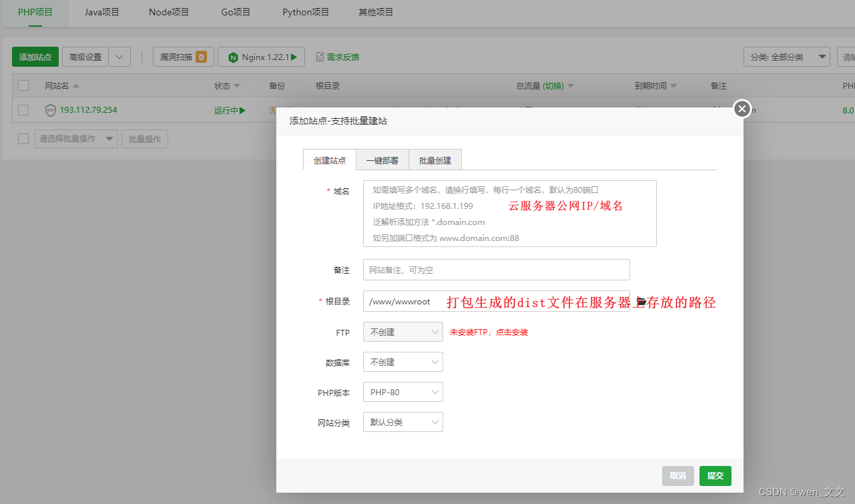Open the site link 193.112.79.254

pyautogui.click(x=89, y=110)
